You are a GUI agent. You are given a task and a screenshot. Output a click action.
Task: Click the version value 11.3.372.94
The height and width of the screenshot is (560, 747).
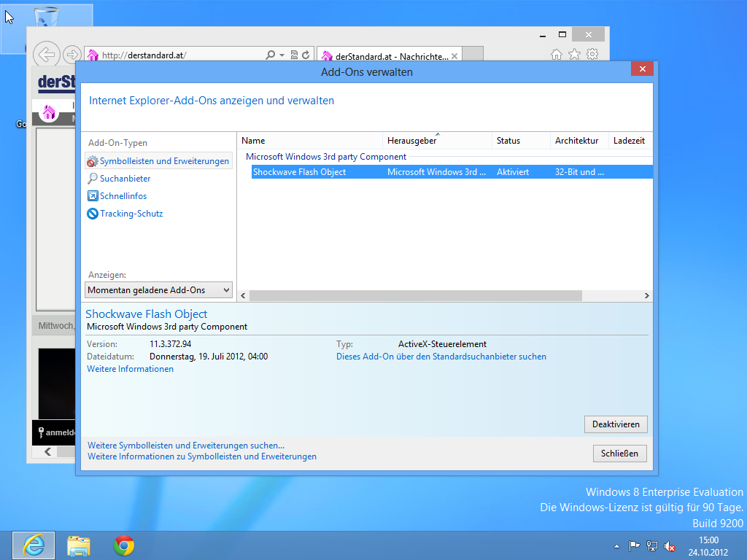pos(171,344)
